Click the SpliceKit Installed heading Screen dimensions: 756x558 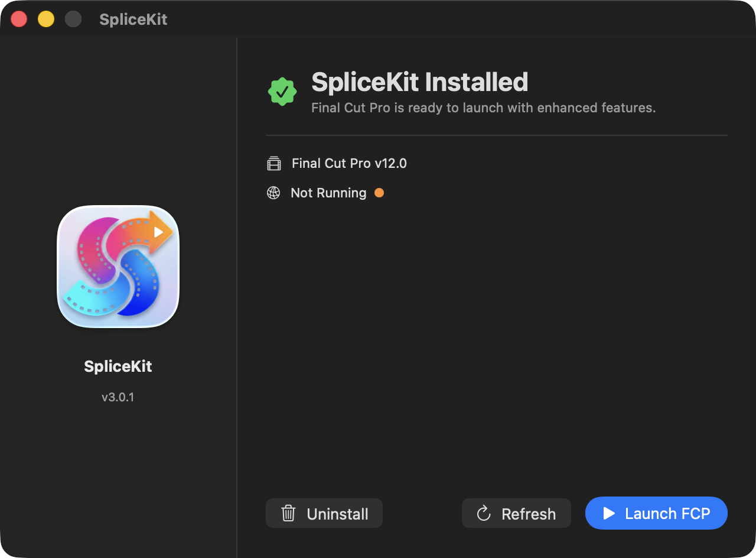(419, 82)
